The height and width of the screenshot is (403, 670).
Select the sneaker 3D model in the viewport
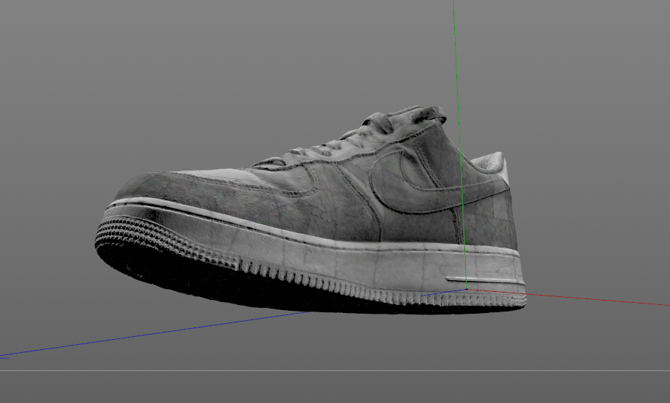pos(311,210)
